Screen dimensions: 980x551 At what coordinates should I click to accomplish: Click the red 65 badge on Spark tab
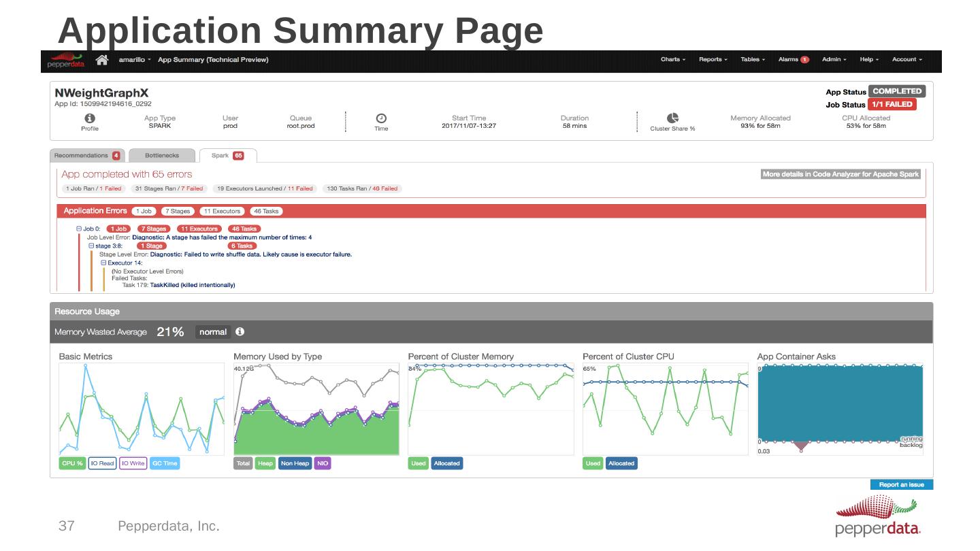[238, 156]
